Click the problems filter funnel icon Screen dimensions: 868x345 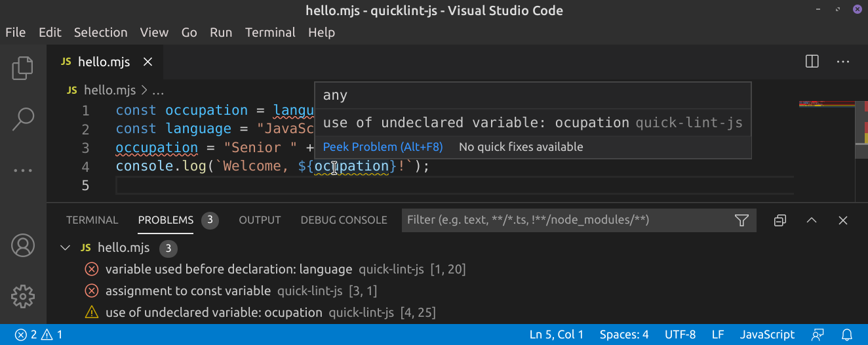click(x=741, y=220)
